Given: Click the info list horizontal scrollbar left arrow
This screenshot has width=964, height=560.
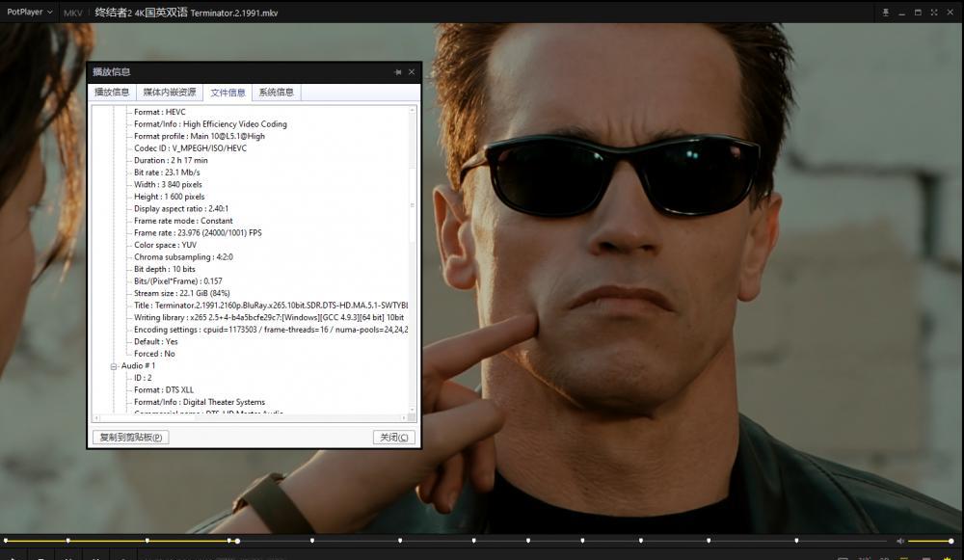Looking at the screenshot, I should [96, 418].
